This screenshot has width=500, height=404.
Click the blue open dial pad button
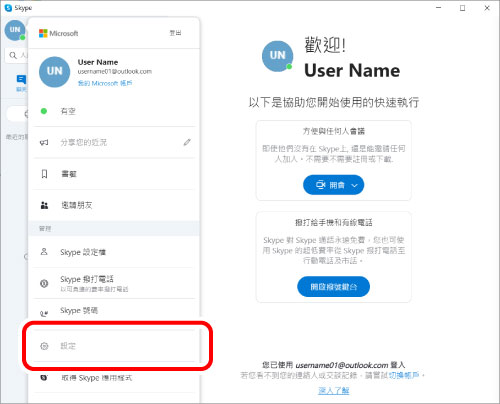pyautogui.click(x=333, y=286)
